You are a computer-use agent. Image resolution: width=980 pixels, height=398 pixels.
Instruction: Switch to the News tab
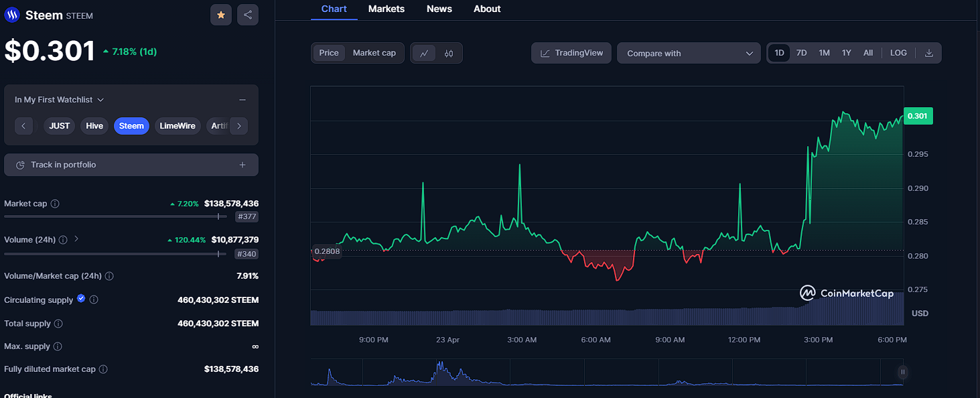coord(439,9)
